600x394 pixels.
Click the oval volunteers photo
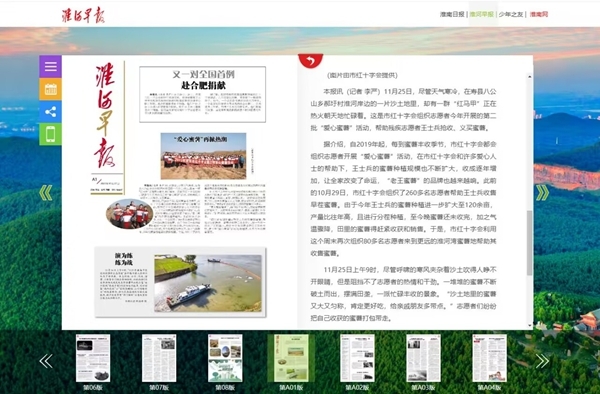pyautogui.click(x=130, y=214)
